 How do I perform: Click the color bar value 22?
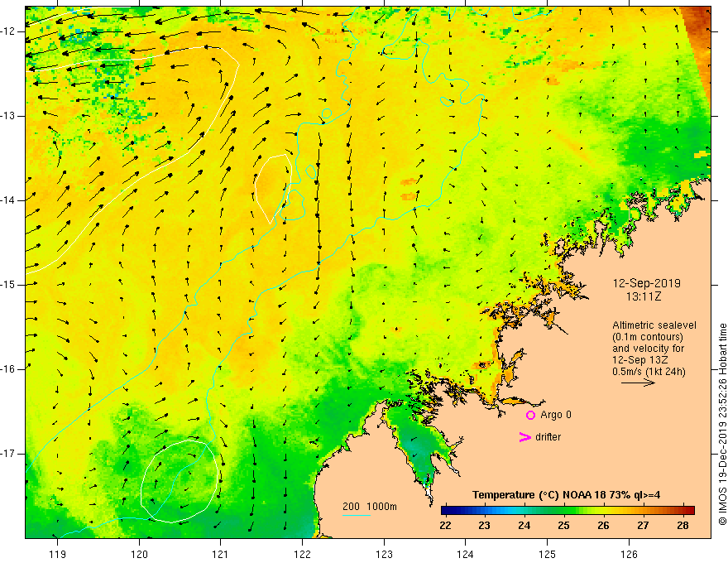pos(445,526)
